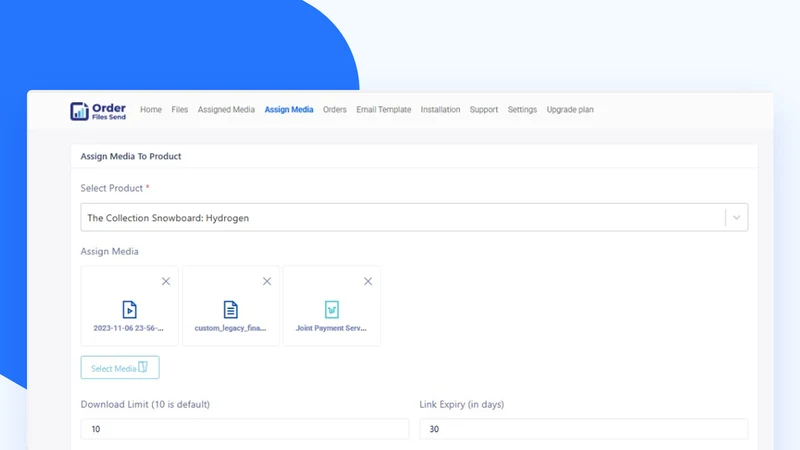Viewport: 800px width, 450px height.
Task: Open the Orders page
Action: [x=335, y=110]
